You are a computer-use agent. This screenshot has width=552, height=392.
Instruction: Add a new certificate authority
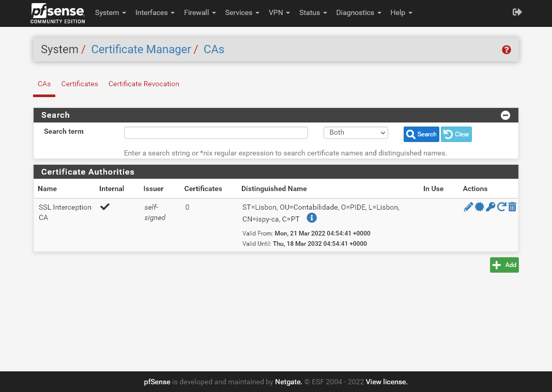coord(504,265)
